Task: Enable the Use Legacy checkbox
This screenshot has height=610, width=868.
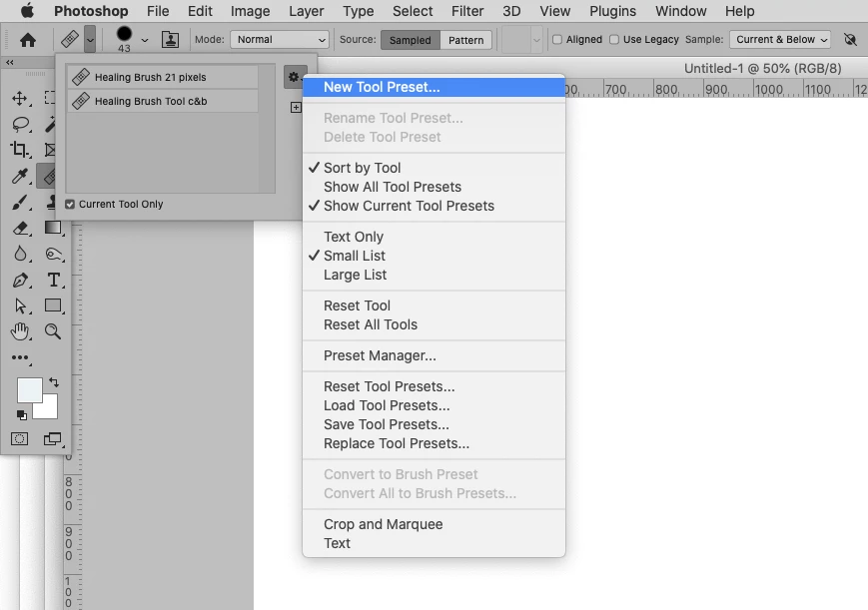Action: coord(614,39)
